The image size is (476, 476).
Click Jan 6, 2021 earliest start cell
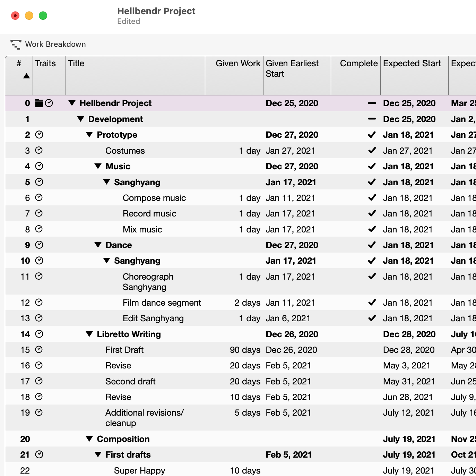coord(288,318)
